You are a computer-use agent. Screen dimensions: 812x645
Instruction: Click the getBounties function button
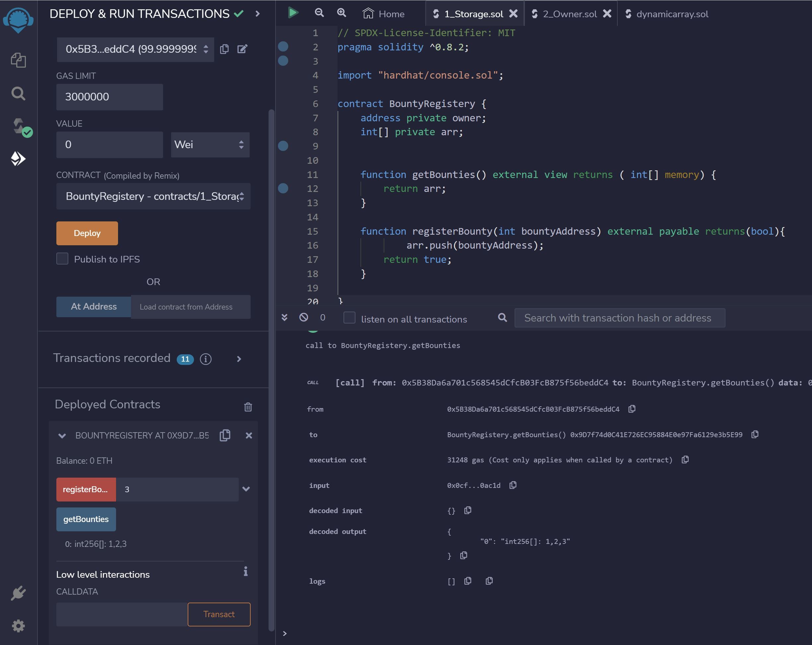[x=86, y=519]
